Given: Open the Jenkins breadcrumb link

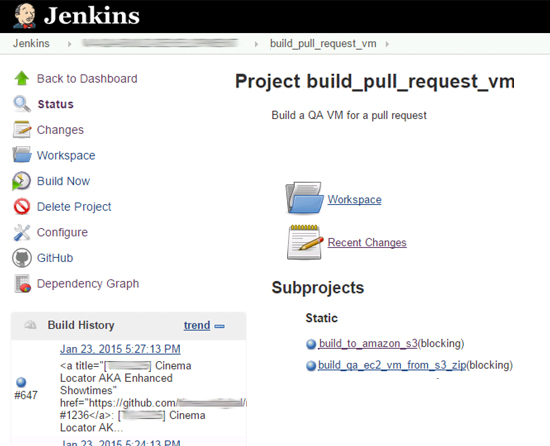Looking at the screenshot, I should point(31,43).
